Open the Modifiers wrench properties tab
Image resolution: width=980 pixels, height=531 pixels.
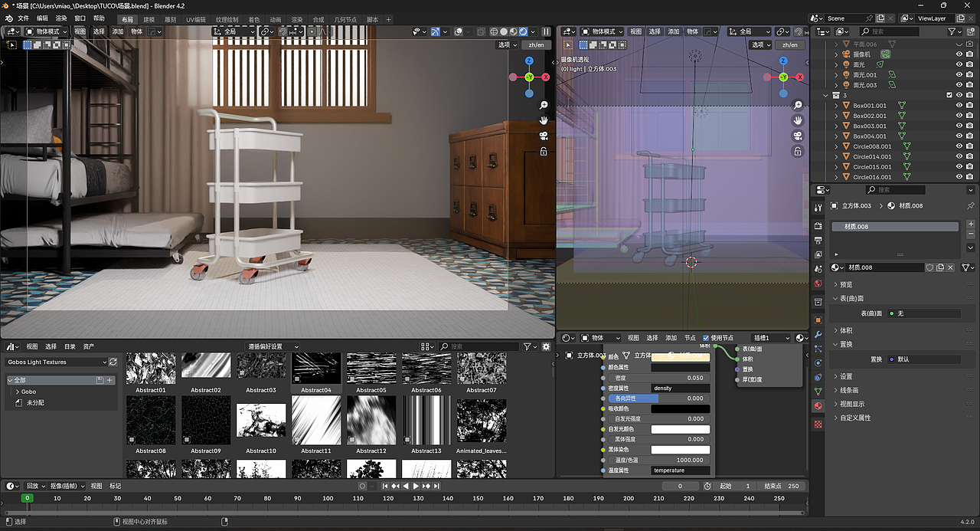tap(818, 334)
